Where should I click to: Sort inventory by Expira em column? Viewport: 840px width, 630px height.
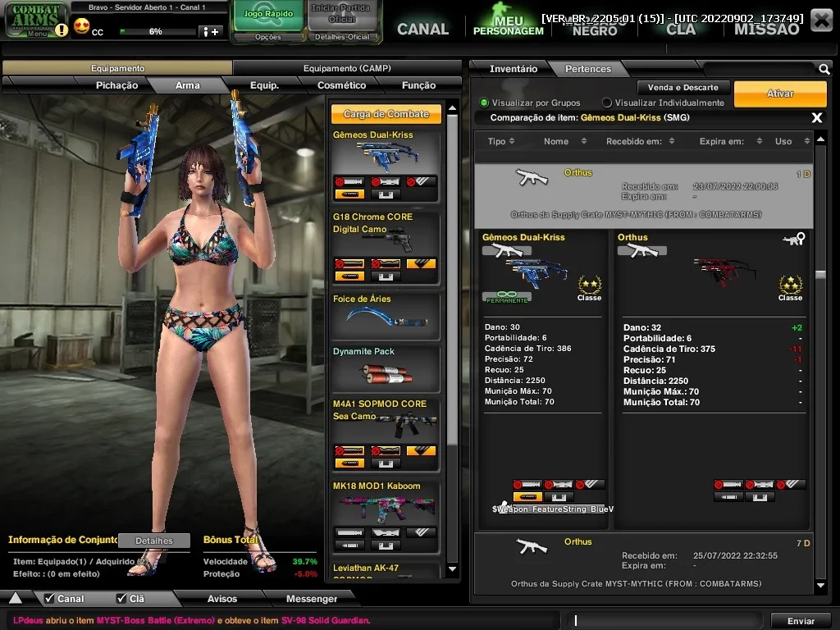[x=731, y=141]
